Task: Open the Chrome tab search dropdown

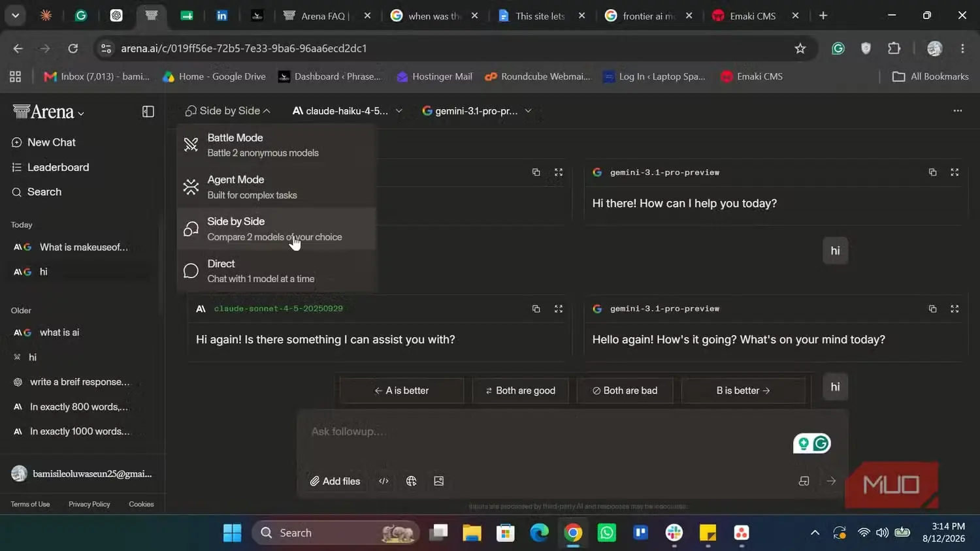Action: (x=15, y=16)
